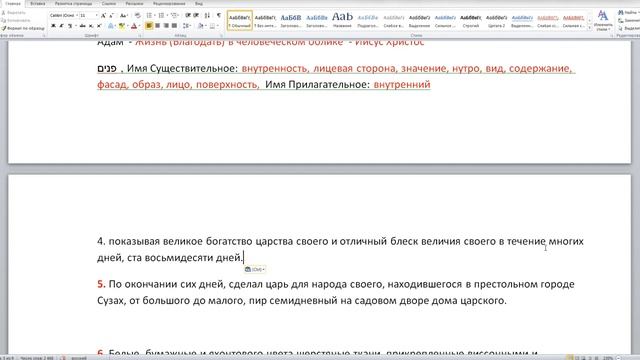Expand styles gallery list
Image resolution: width=640 pixels, height=360 pixels.
point(589,28)
